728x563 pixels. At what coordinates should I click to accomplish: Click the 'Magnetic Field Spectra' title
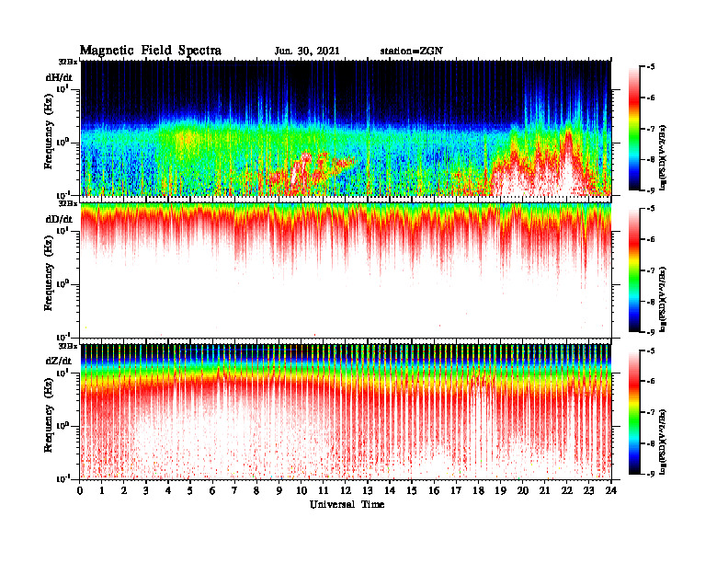(x=151, y=51)
